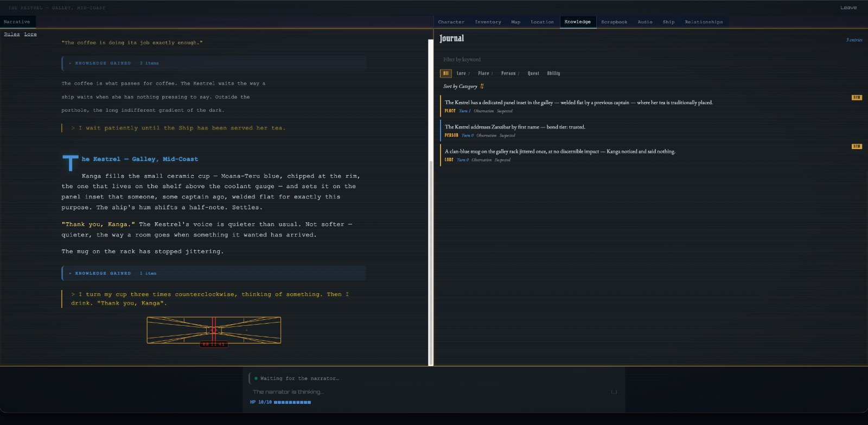This screenshot has height=425, width=868.
Task: Click the '3 entries' count
Action: pyautogui.click(x=854, y=40)
